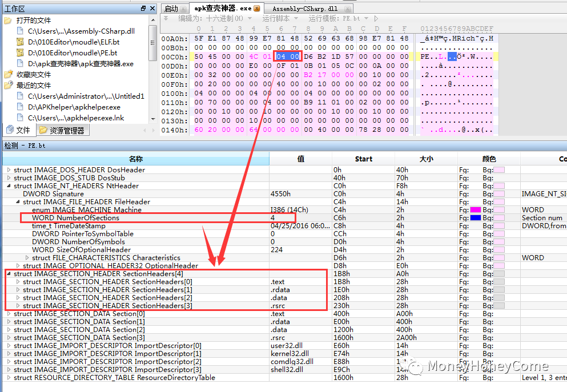Click the 检测 - PE.bt panel title

[25, 146]
